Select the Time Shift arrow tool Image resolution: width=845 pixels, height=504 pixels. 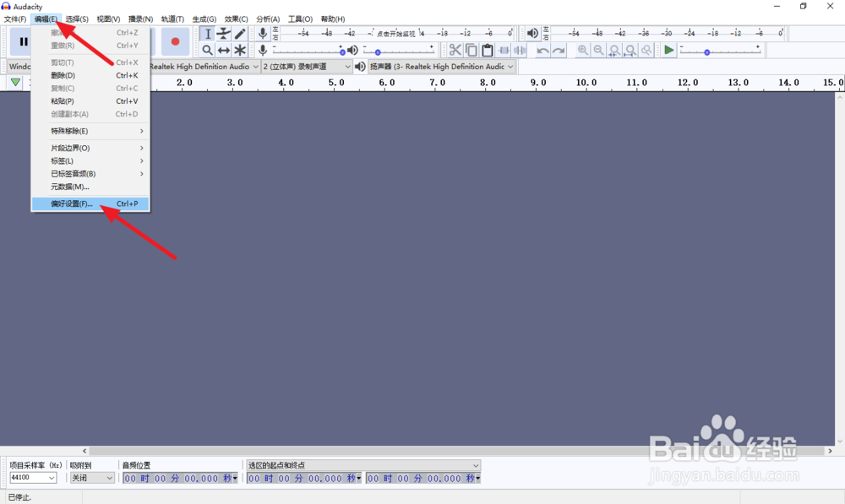tap(224, 50)
